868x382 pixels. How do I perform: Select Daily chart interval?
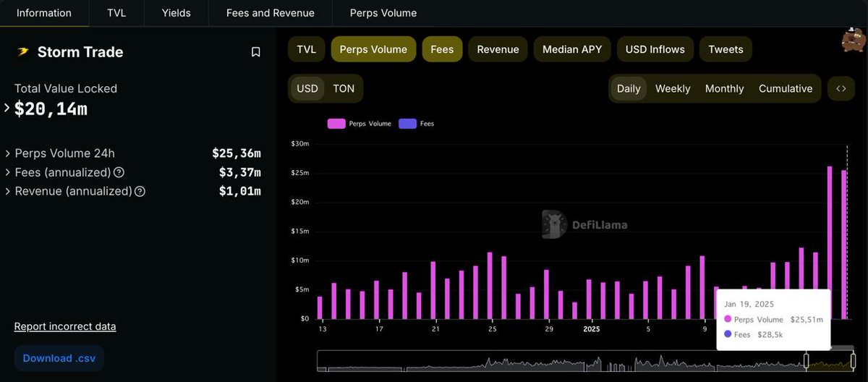tap(629, 88)
